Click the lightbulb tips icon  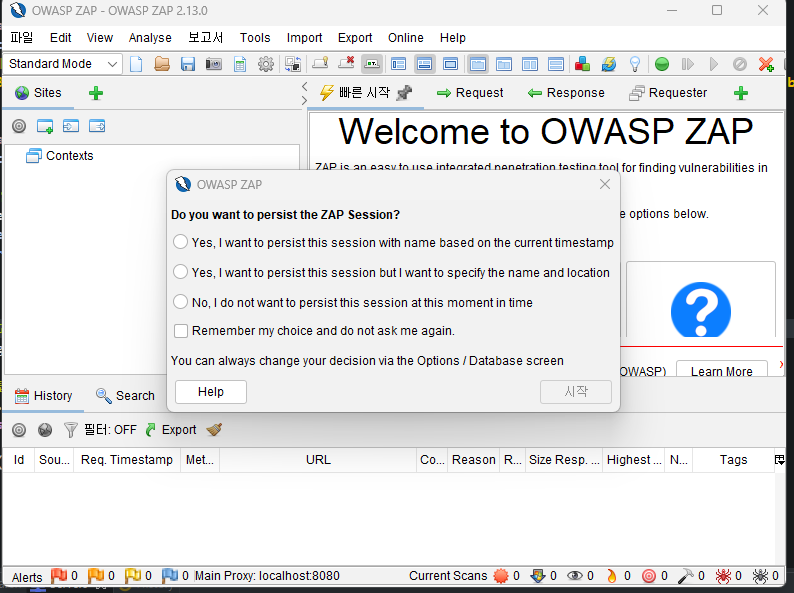point(634,64)
